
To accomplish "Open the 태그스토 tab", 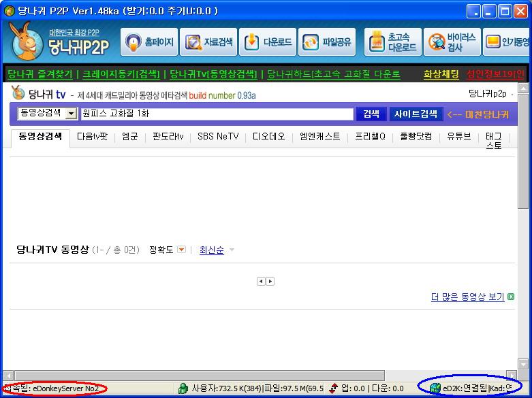I will [x=494, y=141].
